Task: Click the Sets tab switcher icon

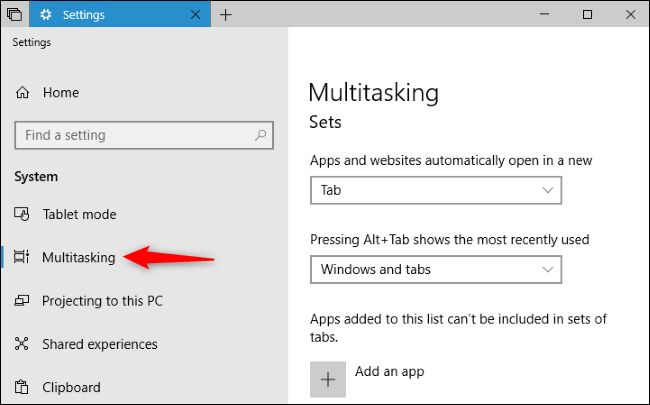Action: 13,14
